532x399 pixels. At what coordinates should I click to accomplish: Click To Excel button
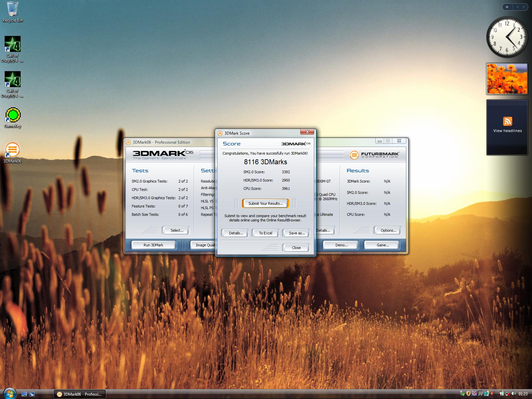click(x=265, y=233)
